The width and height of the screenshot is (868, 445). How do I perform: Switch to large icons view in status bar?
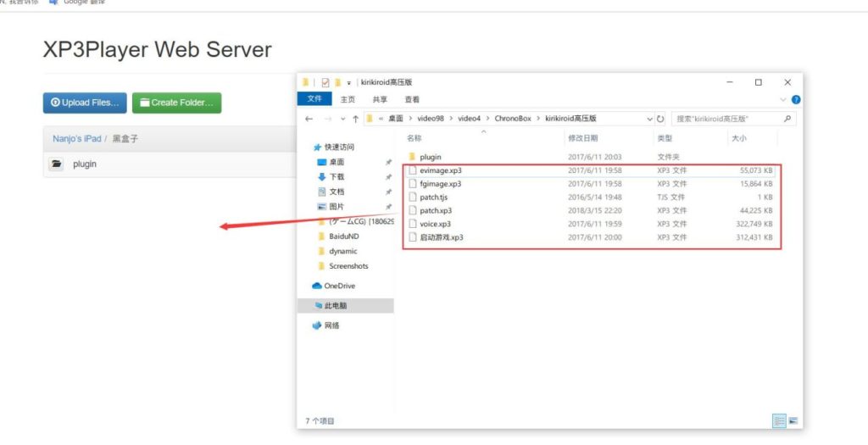(793, 420)
